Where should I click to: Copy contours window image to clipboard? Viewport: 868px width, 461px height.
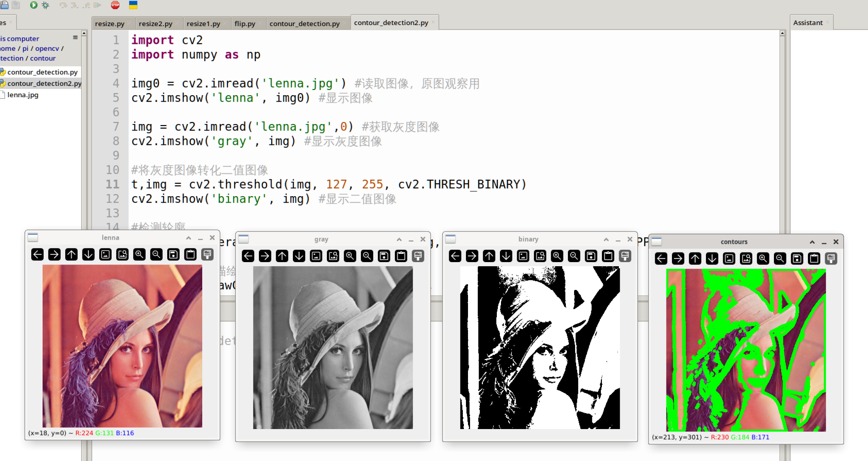point(814,258)
